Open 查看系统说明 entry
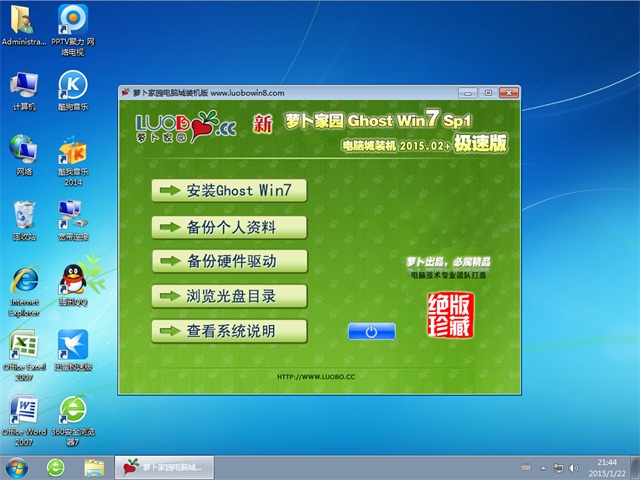 (228, 330)
